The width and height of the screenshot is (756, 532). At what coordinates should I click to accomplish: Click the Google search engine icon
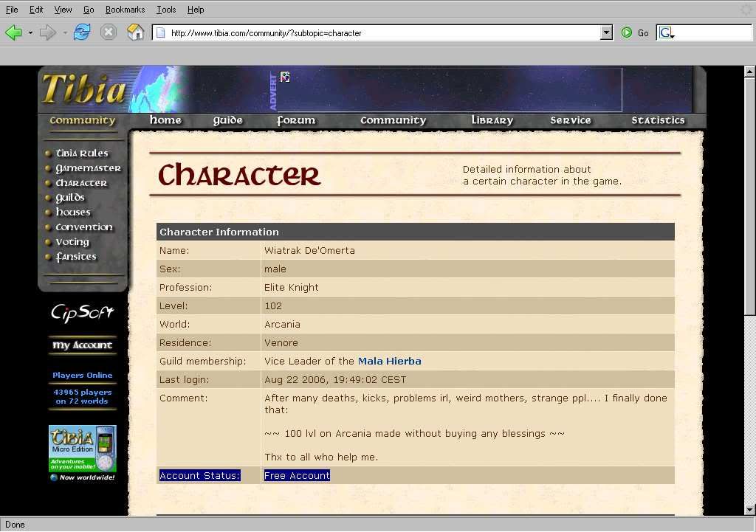(667, 32)
